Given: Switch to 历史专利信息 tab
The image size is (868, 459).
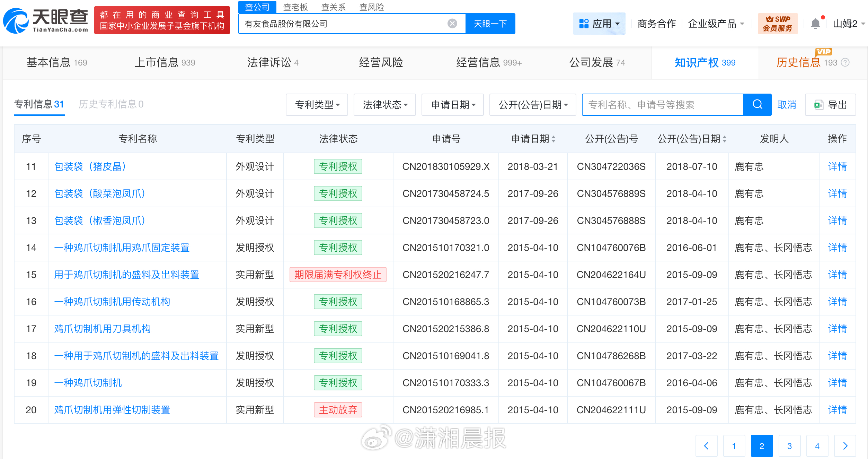Looking at the screenshot, I should pyautogui.click(x=111, y=104).
